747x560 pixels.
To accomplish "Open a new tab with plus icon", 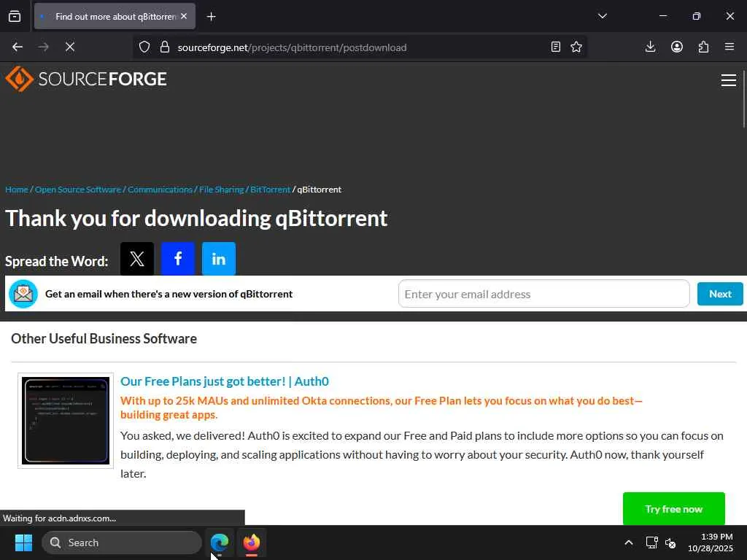I will [211, 17].
